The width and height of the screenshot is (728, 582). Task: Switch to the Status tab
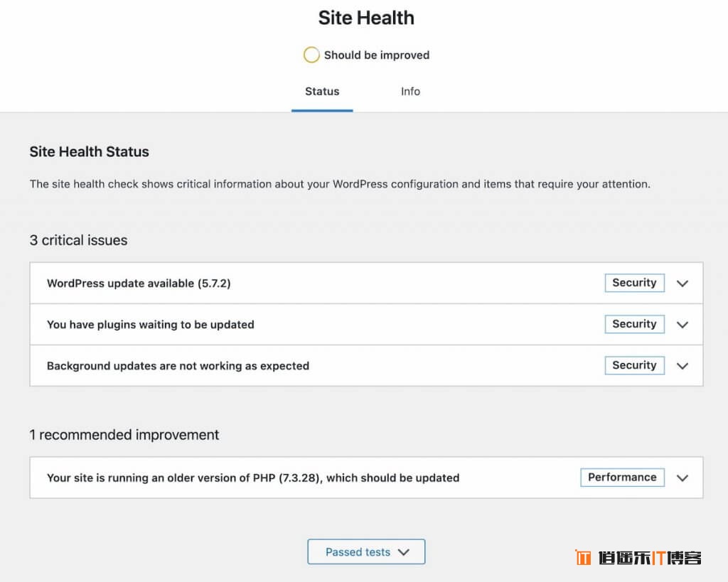[322, 92]
